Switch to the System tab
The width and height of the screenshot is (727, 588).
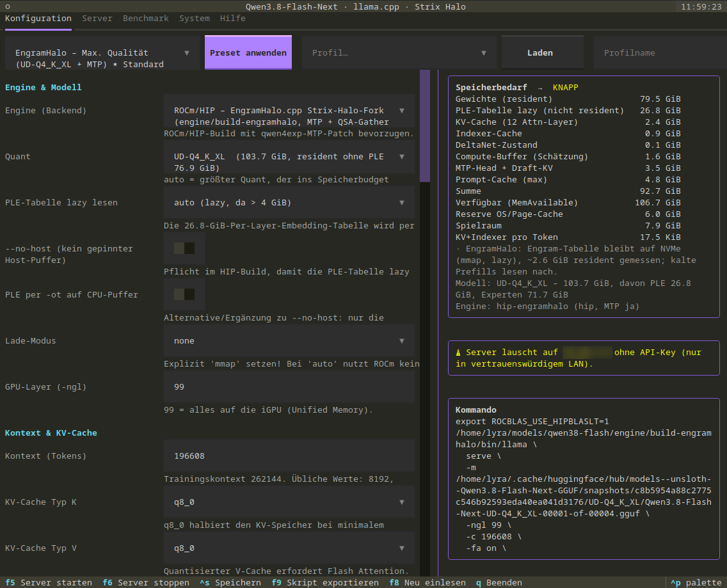195,19
